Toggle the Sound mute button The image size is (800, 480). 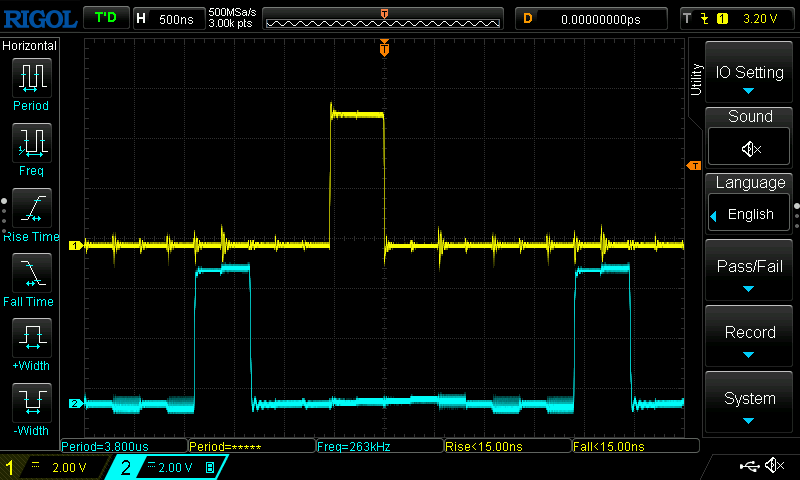[x=750, y=149]
